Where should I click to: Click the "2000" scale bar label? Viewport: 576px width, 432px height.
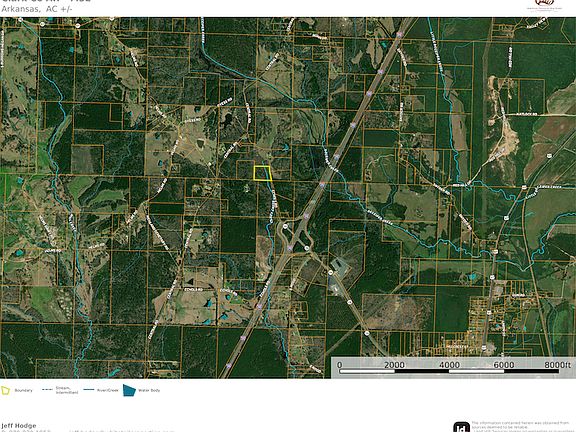click(x=394, y=365)
